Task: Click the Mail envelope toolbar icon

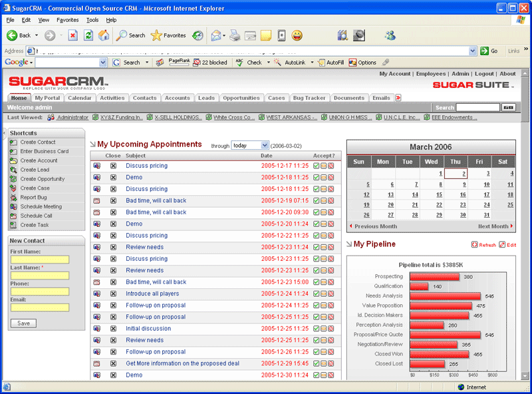Action: pos(216,35)
